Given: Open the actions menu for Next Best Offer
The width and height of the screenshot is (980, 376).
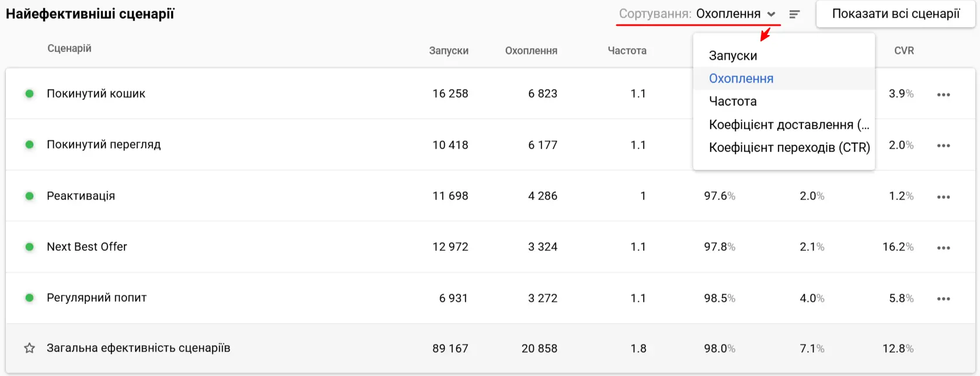Looking at the screenshot, I should coord(944,247).
